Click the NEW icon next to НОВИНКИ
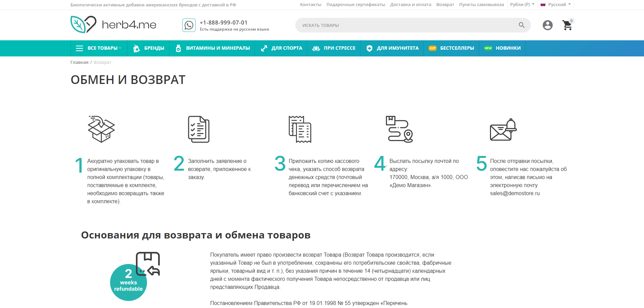The image size is (644, 308). (488, 48)
